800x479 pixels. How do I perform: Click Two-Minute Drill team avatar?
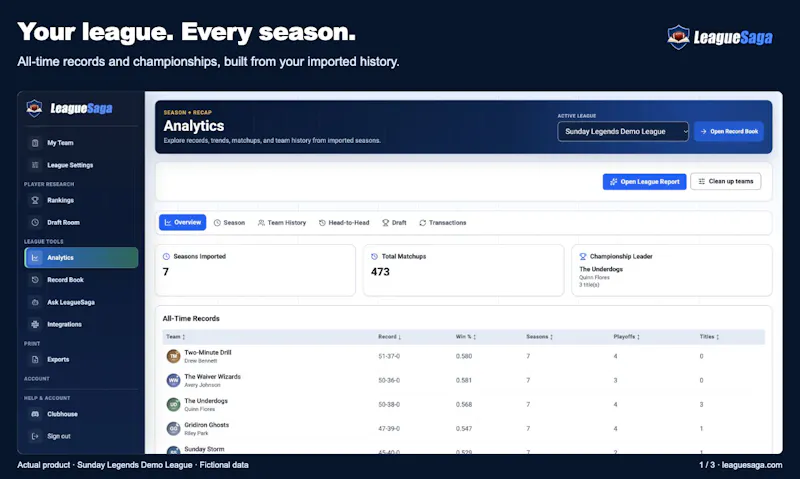click(173, 356)
